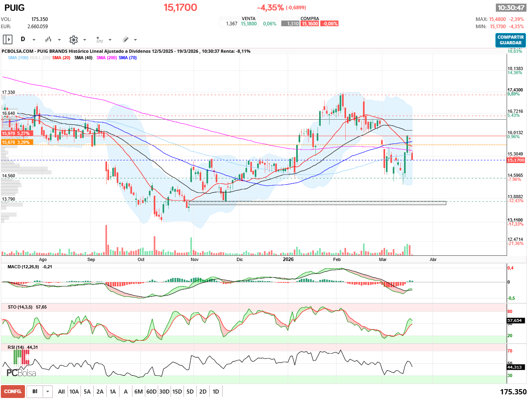The image size is (532, 400).
Task: Click the red 15,1700 price axis marker
Action: coord(516,160)
